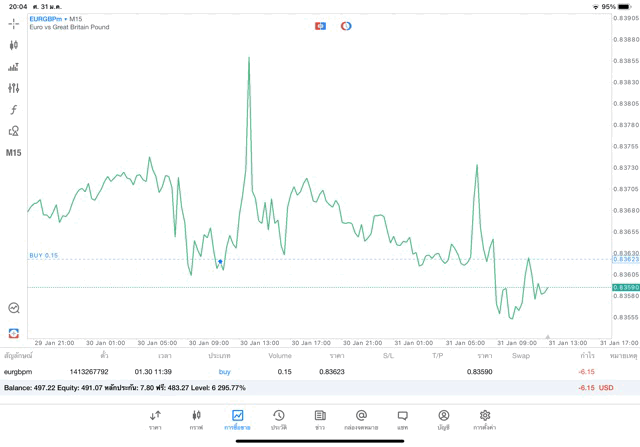Tap the chart zoom magnifier icon
Viewport: 640px width, 447px height.
click(14, 309)
